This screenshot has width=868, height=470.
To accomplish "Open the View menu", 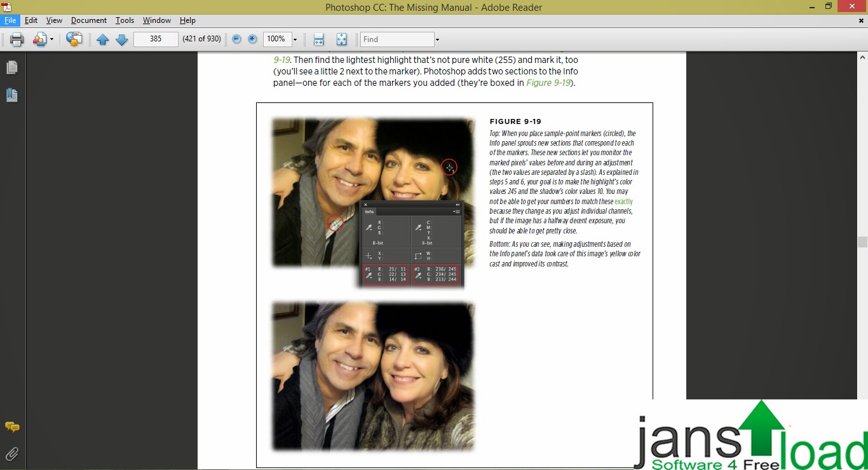I will point(54,20).
